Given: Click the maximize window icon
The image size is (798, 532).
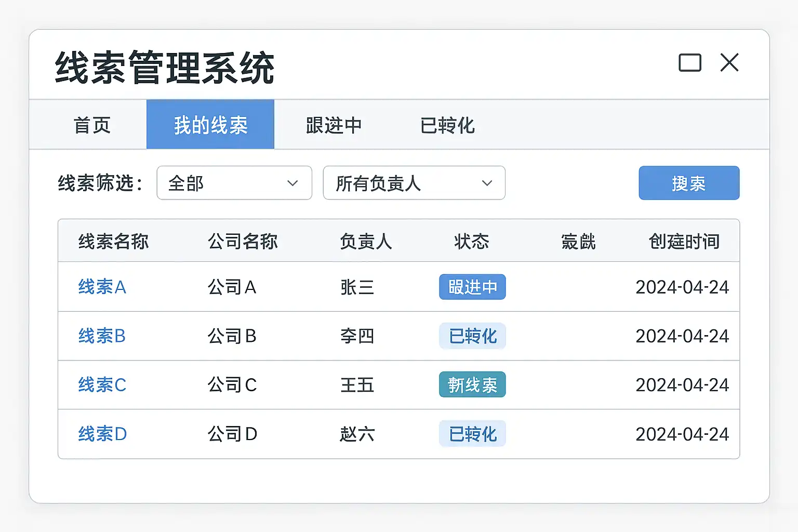Looking at the screenshot, I should click(x=690, y=63).
